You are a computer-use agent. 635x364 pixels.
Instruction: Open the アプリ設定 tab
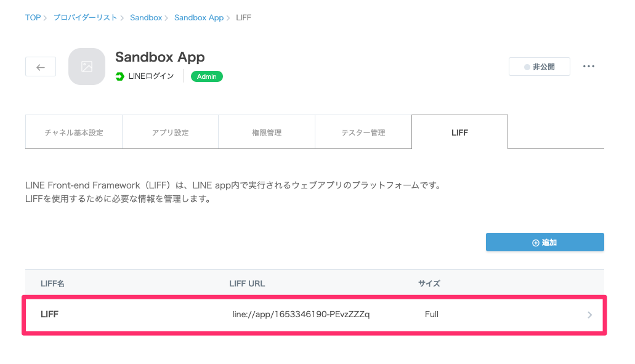point(170,131)
